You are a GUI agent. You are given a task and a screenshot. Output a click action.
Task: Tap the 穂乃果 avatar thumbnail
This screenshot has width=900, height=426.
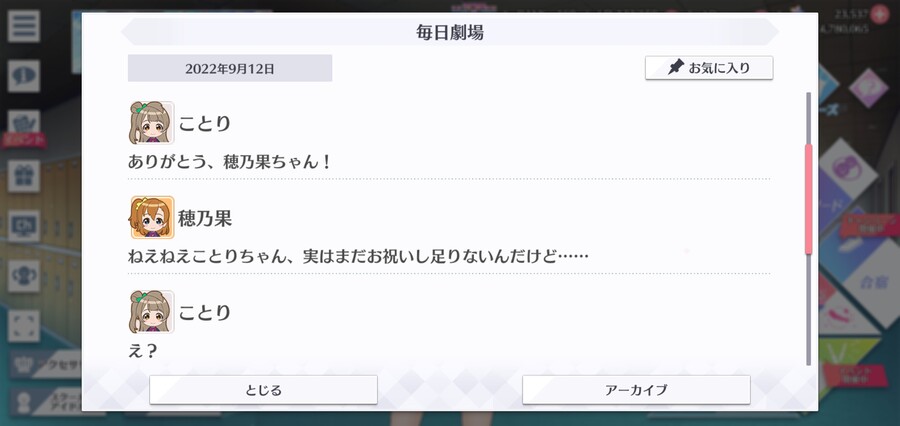(152, 218)
